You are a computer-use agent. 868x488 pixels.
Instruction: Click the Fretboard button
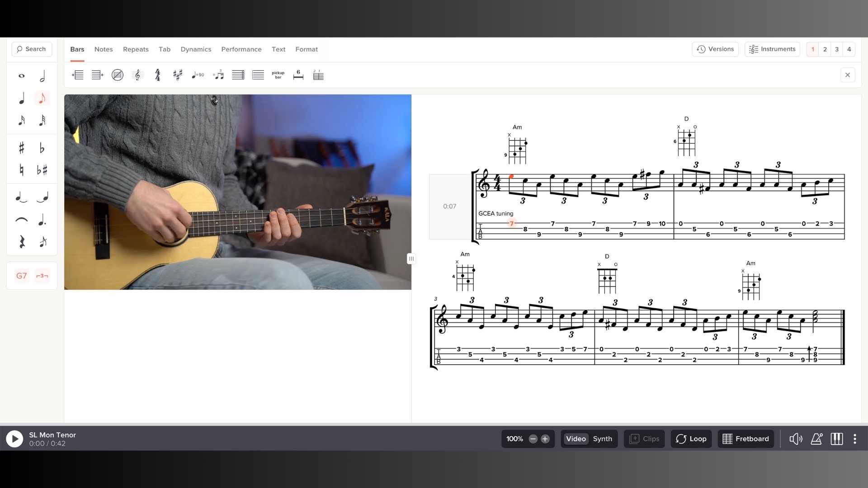point(745,439)
